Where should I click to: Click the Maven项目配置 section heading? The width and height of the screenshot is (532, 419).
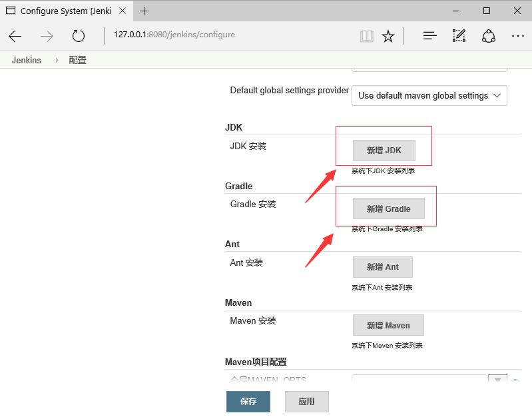tap(256, 362)
